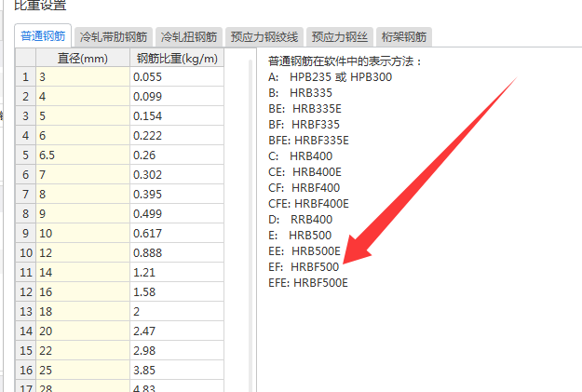Click the BE: HRB335E line
The width and height of the screenshot is (582, 392).
point(305,109)
